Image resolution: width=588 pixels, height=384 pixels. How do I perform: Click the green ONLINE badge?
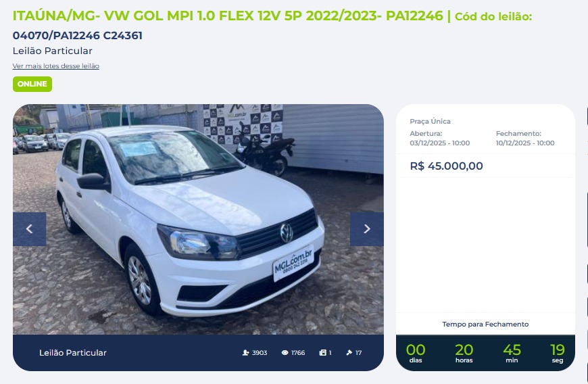[32, 84]
